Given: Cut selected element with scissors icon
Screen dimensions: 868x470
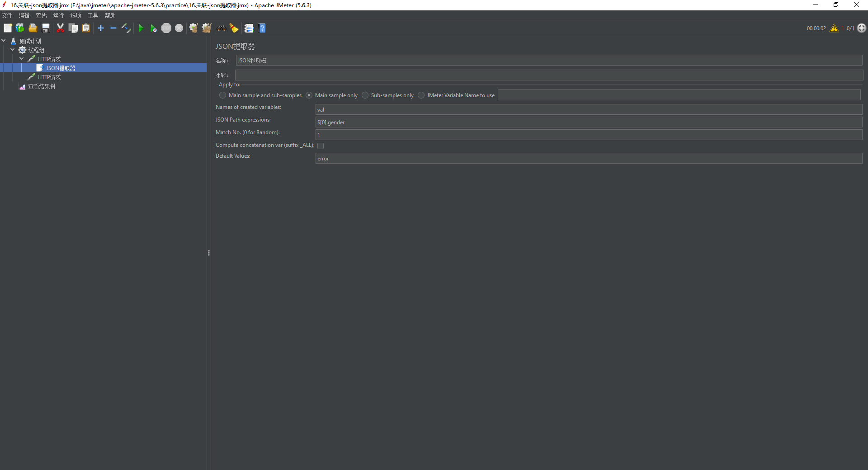Looking at the screenshot, I should pyautogui.click(x=60, y=28).
